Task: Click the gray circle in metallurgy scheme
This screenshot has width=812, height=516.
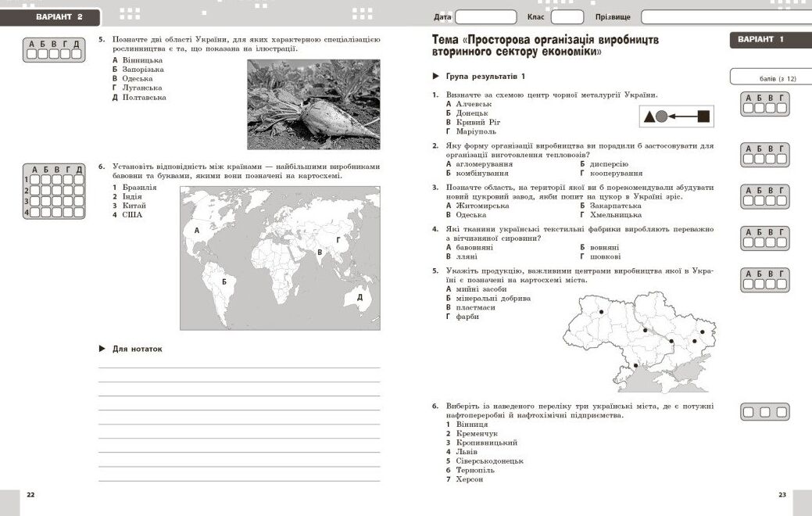Action: (x=662, y=116)
